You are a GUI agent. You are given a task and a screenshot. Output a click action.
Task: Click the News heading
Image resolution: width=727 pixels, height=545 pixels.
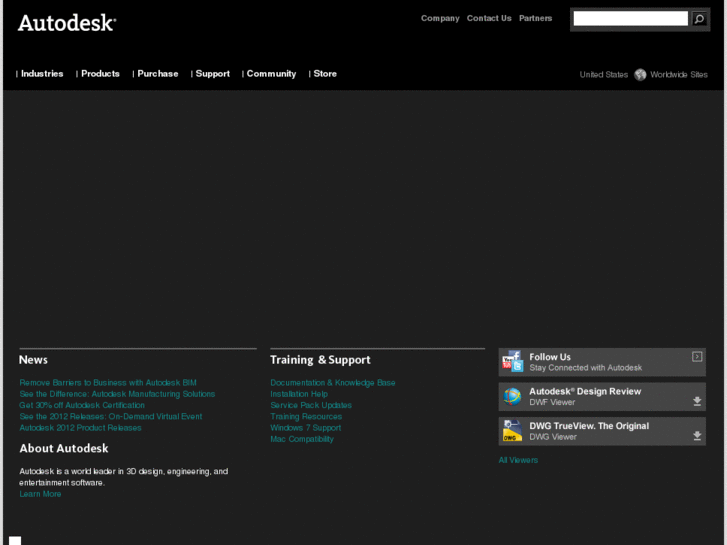click(x=33, y=360)
